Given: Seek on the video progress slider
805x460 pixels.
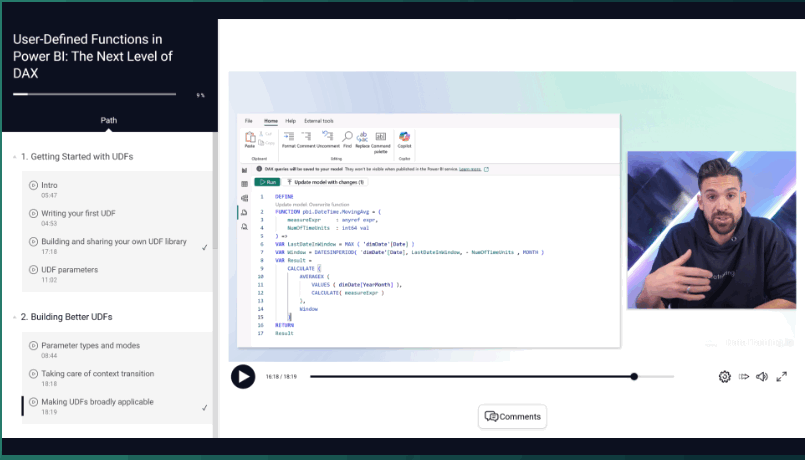Looking at the screenshot, I should [492, 377].
